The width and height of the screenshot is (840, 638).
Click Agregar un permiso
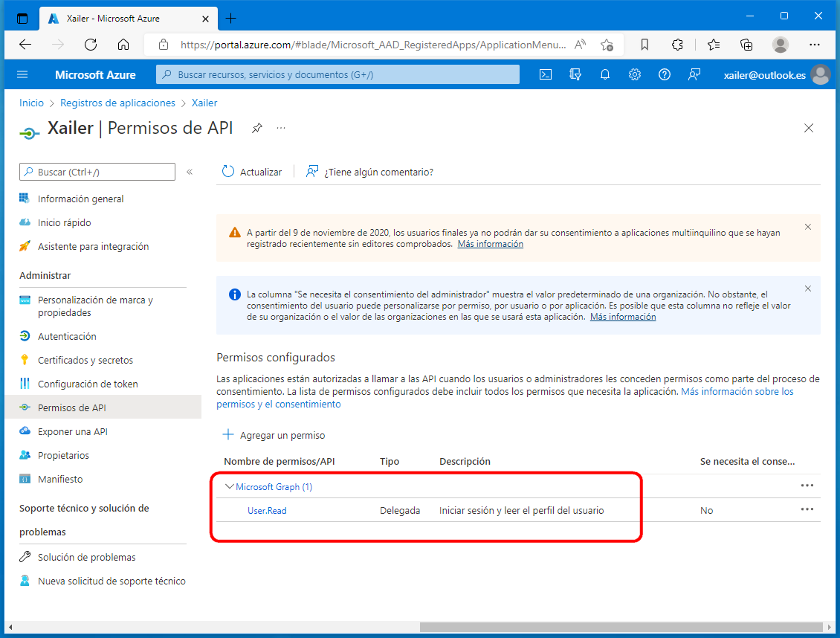tap(274, 435)
